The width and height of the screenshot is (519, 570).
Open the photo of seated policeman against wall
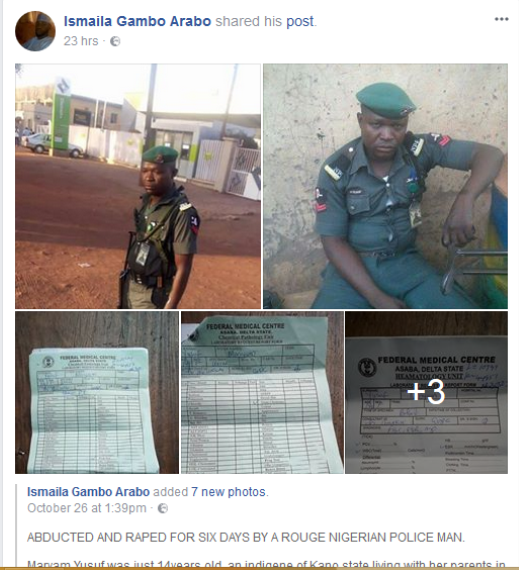(x=385, y=186)
